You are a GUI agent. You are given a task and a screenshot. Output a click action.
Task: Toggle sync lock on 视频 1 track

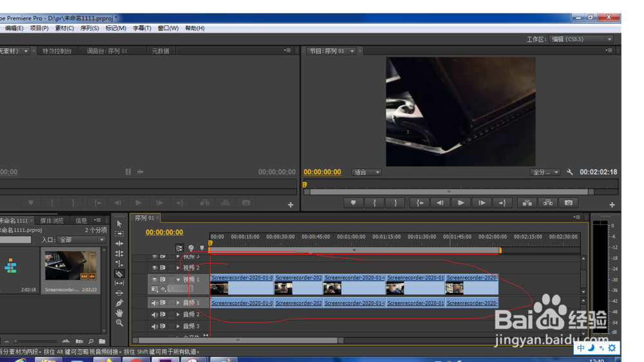pyautogui.click(x=163, y=280)
